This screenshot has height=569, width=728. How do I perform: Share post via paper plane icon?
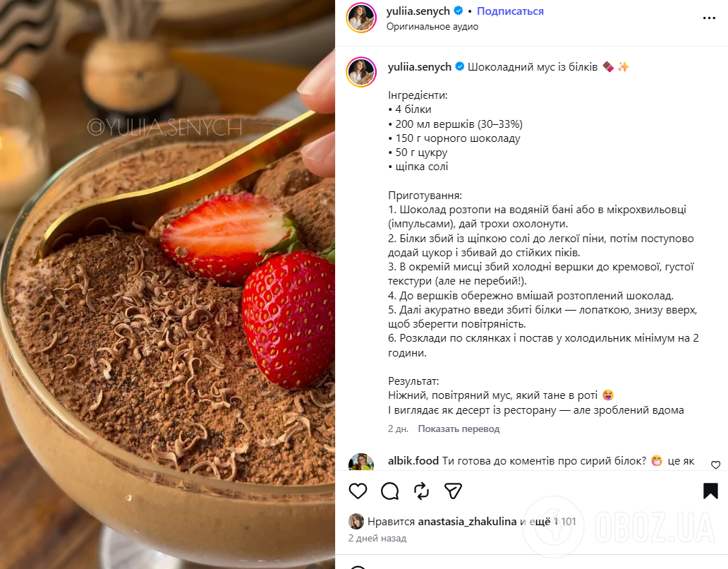tap(453, 491)
